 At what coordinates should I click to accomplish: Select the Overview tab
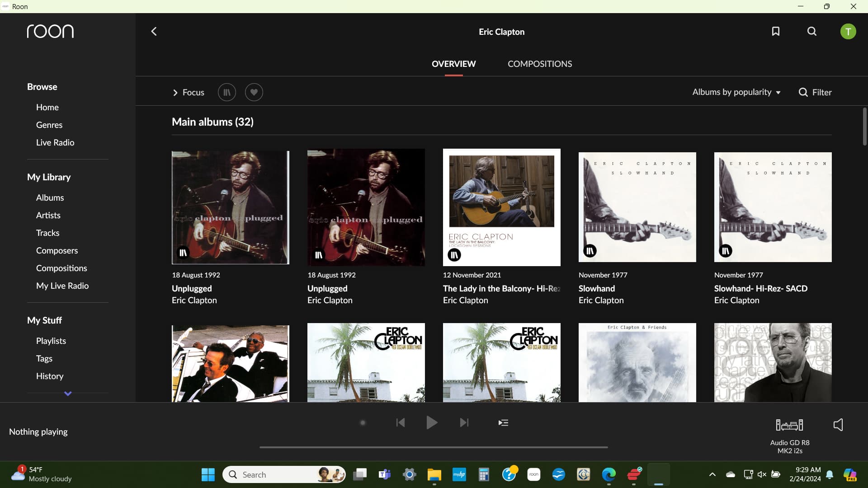(453, 64)
